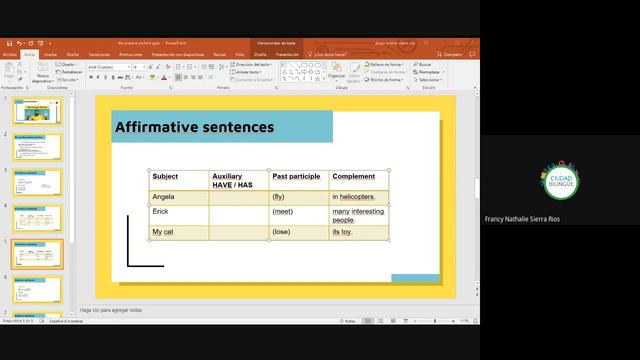Undo the last action
Viewport: 640px width, 360px height.
point(19,43)
